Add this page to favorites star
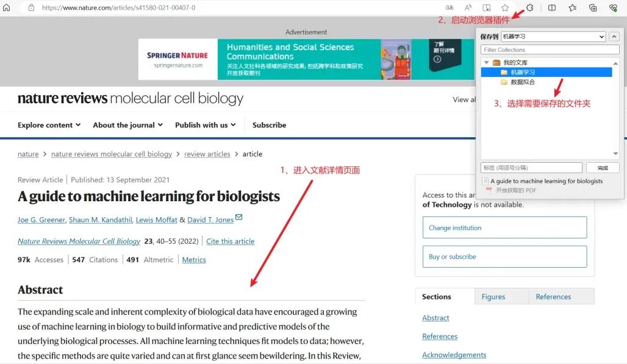Viewport: 627px width, 364px height. (x=505, y=8)
